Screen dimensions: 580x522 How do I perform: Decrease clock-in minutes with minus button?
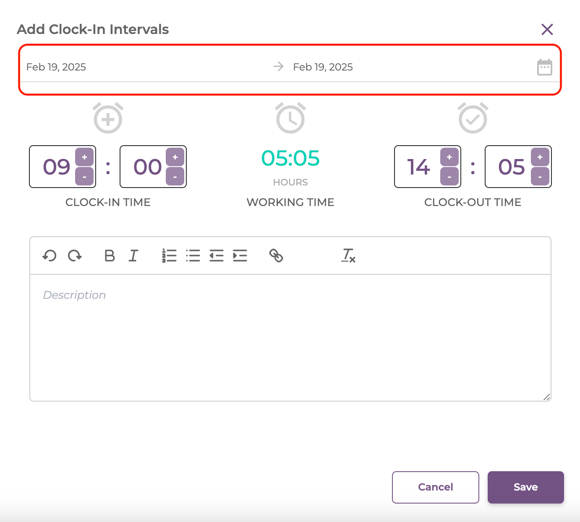[x=175, y=176]
